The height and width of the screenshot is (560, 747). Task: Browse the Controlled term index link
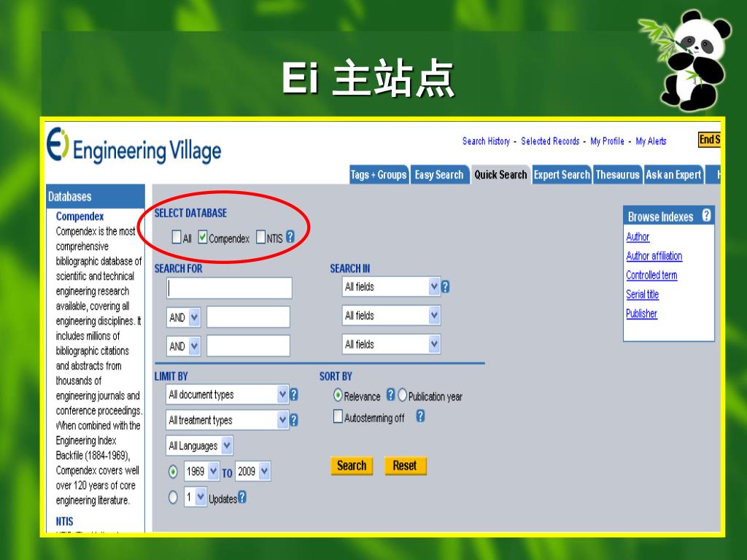(x=651, y=275)
